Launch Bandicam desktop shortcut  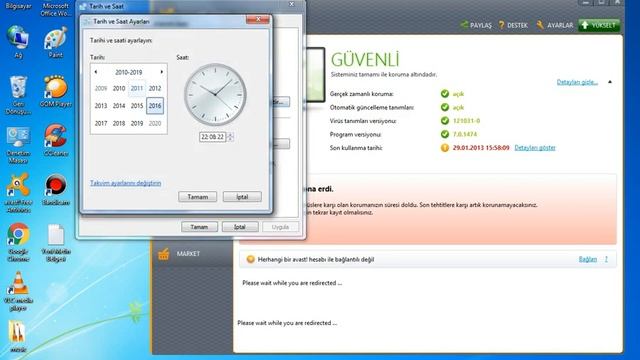56,190
